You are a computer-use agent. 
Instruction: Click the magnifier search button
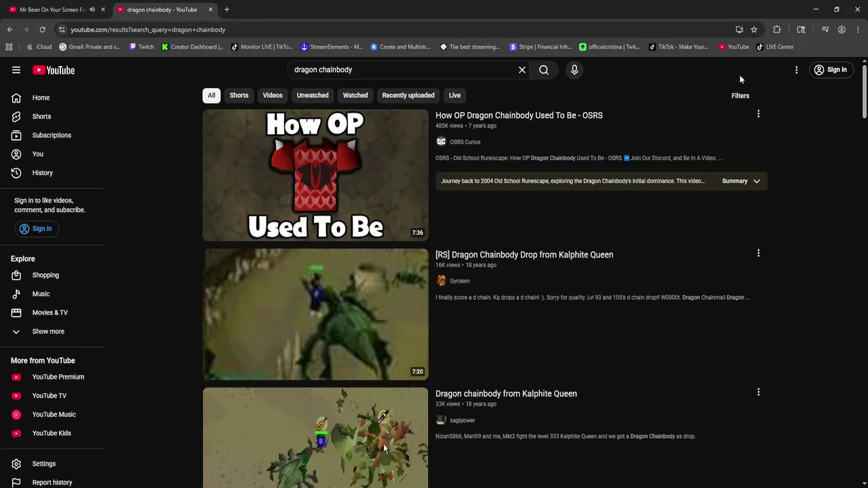click(x=544, y=70)
